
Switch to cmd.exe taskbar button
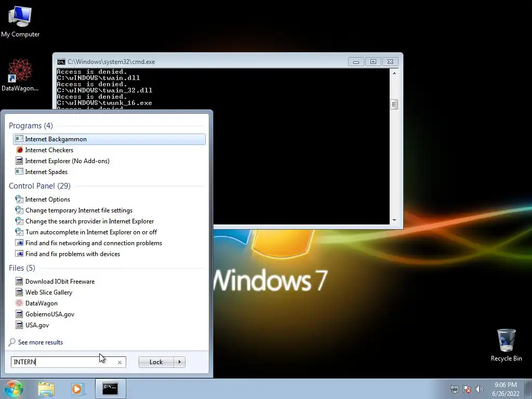110,389
